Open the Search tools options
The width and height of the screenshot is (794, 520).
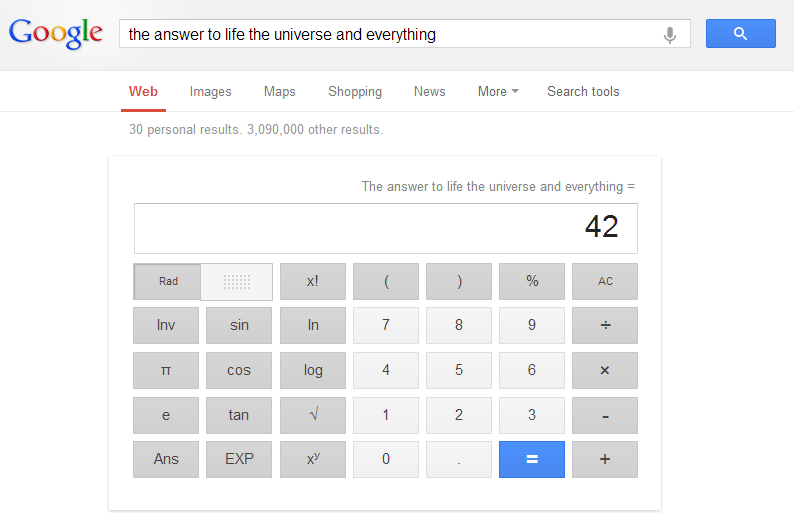pyautogui.click(x=583, y=91)
